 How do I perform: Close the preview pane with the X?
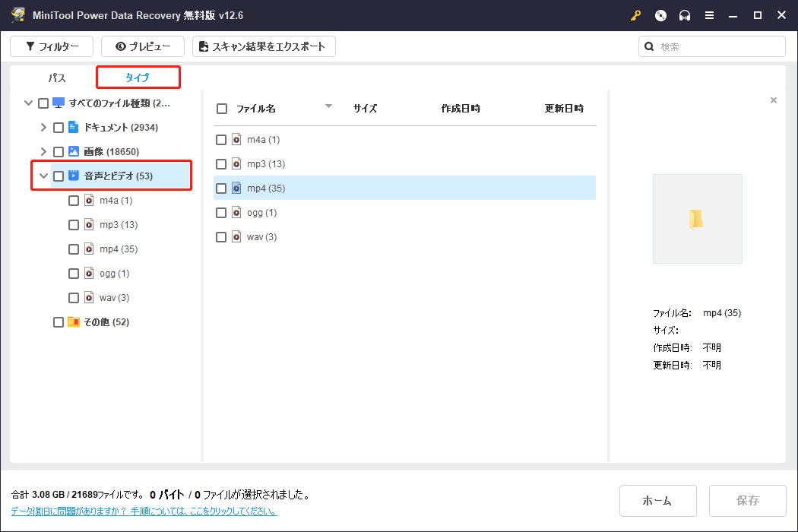(774, 100)
